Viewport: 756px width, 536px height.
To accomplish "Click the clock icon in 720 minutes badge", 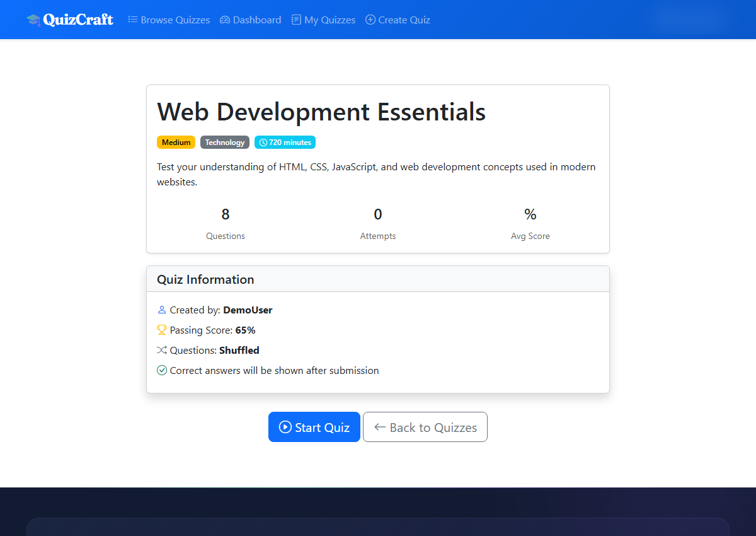I will 263,143.
